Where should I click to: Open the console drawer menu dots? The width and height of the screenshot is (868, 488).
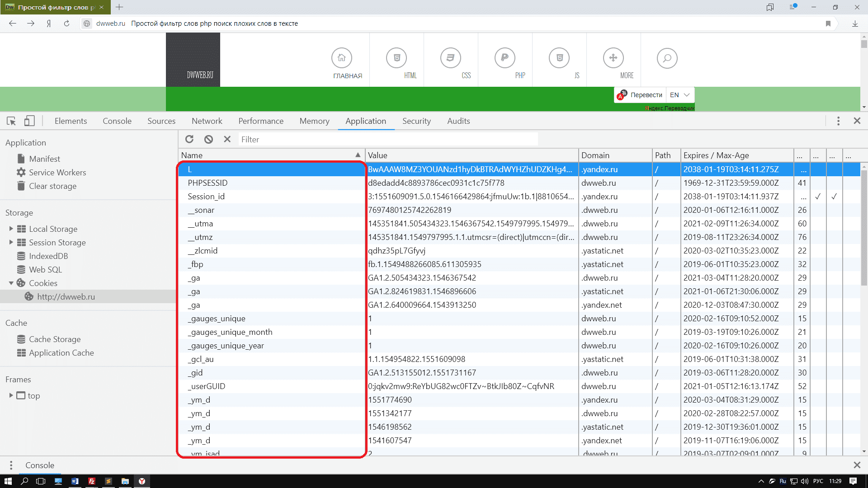[x=11, y=465]
